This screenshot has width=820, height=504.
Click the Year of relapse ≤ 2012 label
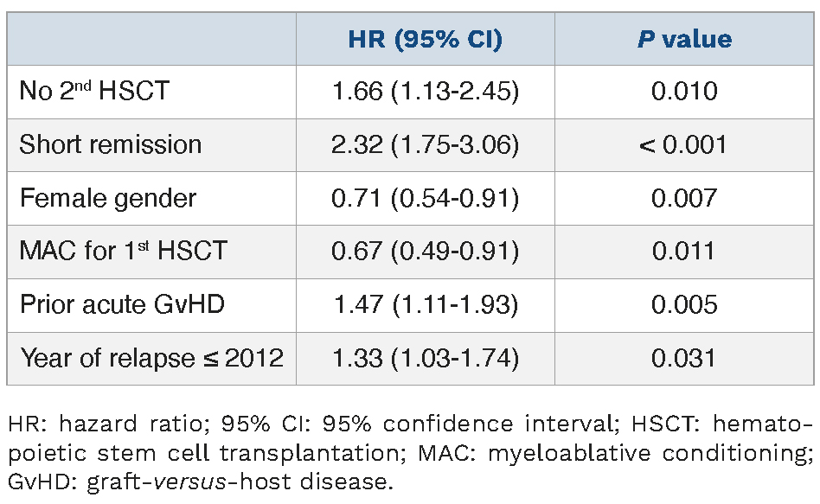click(151, 357)
